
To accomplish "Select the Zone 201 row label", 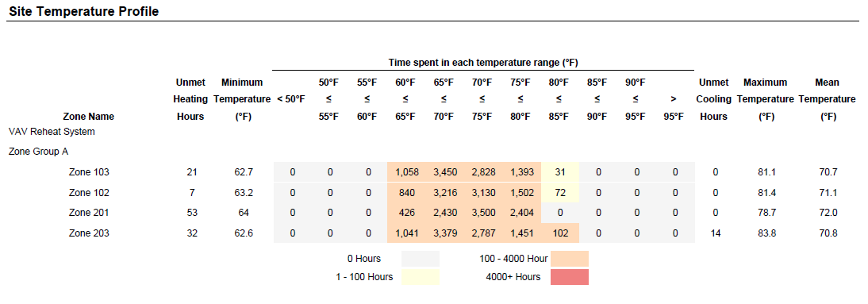I will click(x=89, y=214).
